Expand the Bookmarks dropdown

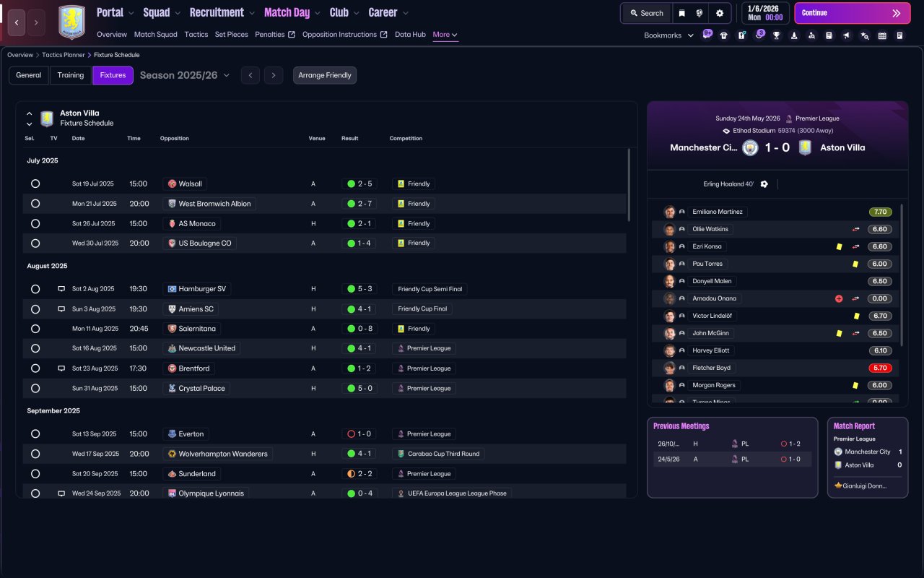point(668,35)
